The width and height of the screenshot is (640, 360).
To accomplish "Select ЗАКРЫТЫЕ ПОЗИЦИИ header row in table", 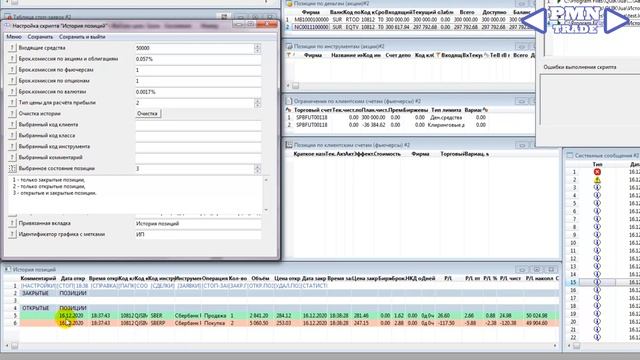I will click(x=289, y=293).
